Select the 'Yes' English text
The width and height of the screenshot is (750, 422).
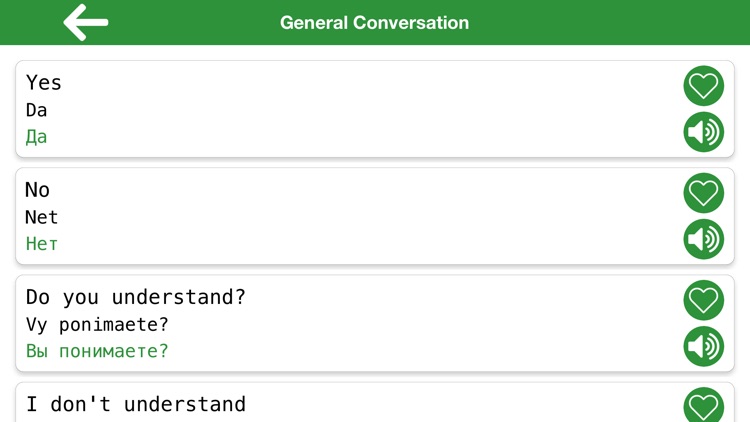point(44,83)
